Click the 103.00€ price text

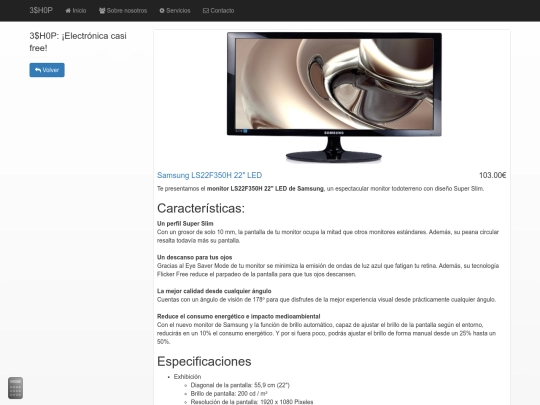[x=492, y=175]
